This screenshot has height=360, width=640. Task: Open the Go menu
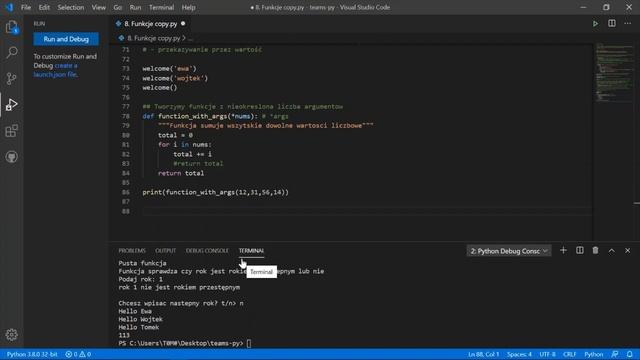pyautogui.click(x=118, y=7)
